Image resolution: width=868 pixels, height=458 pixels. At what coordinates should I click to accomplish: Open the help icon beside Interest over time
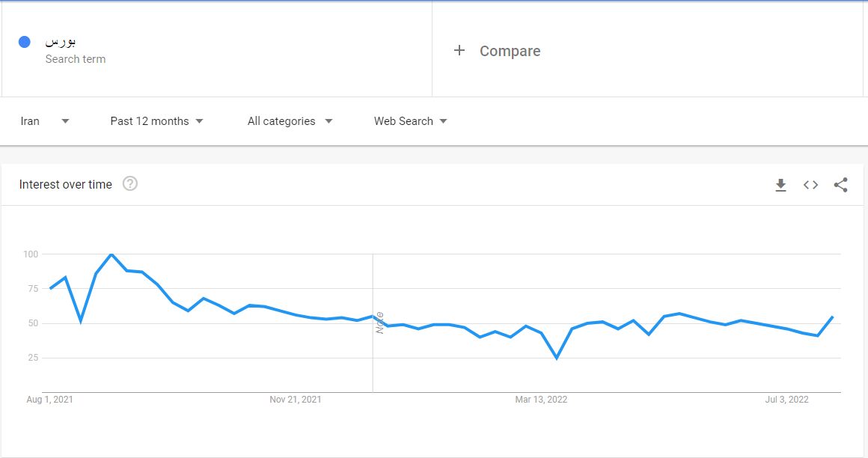[x=130, y=183]
